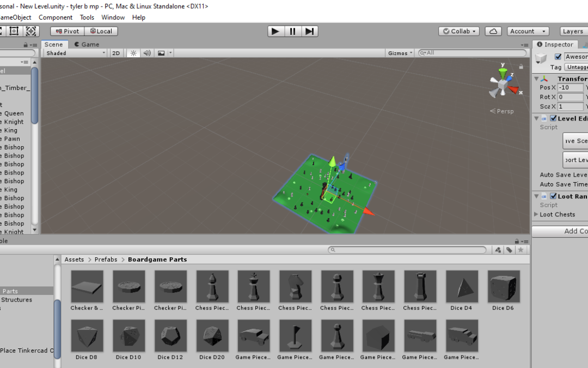Select Queen in the Hierarchy list
The height and width of the screenshot is (368, 588).
click(15, 113)
